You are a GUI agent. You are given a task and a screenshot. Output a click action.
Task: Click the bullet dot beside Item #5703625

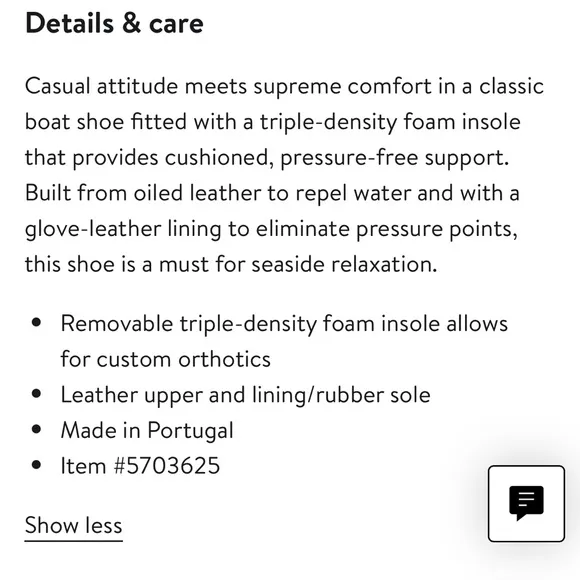[x=36, y=465]
